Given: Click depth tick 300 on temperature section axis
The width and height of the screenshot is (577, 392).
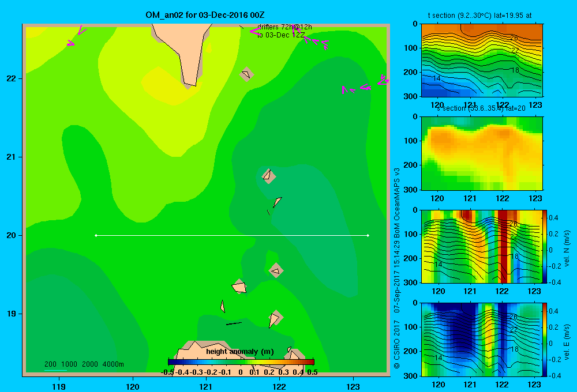Looking at the screenshot, I should tap(411, 96).
